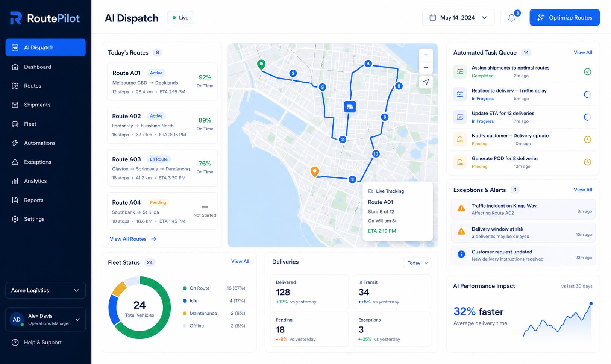Zoom in on the map

(x=426, y=55)
